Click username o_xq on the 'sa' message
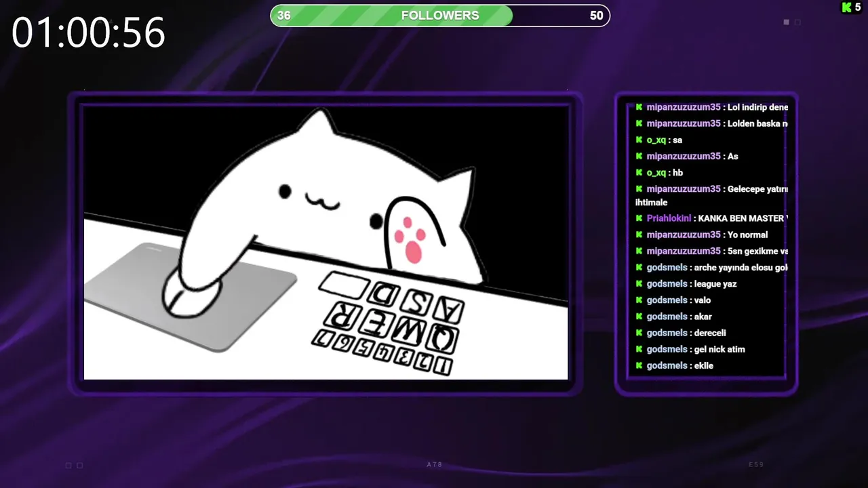868x488 pixels. 656,140
